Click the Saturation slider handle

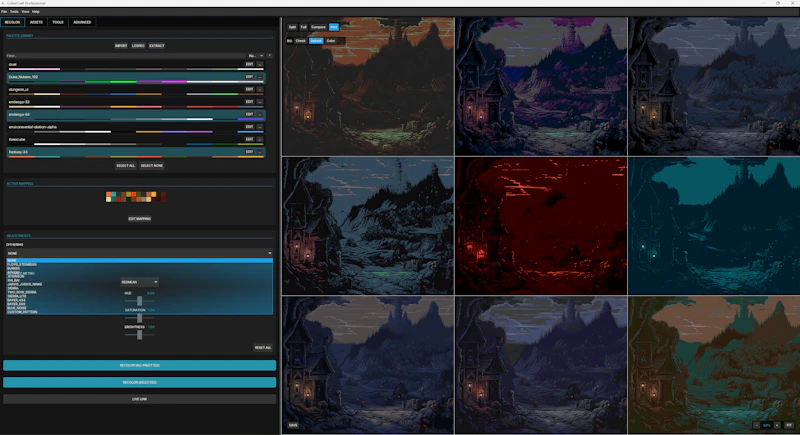pyautogui.click(x=139, y=318)
